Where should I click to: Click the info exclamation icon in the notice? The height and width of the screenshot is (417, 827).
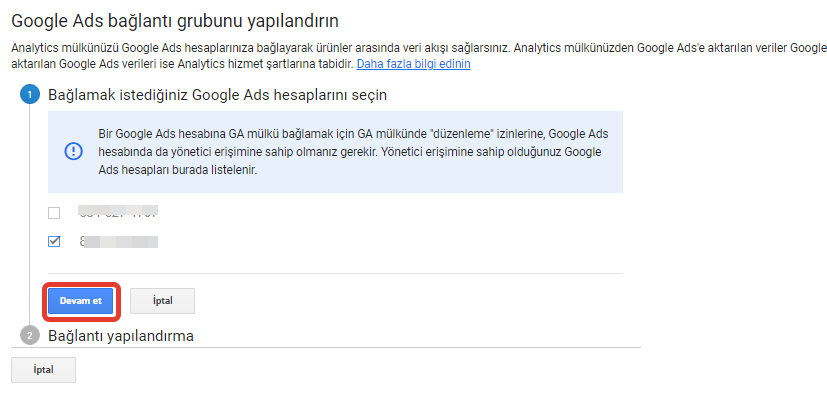(x=73, y=152)
